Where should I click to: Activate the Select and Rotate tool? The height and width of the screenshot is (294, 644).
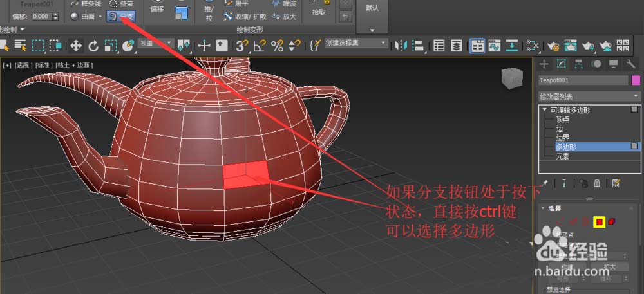tap(93, 46)
